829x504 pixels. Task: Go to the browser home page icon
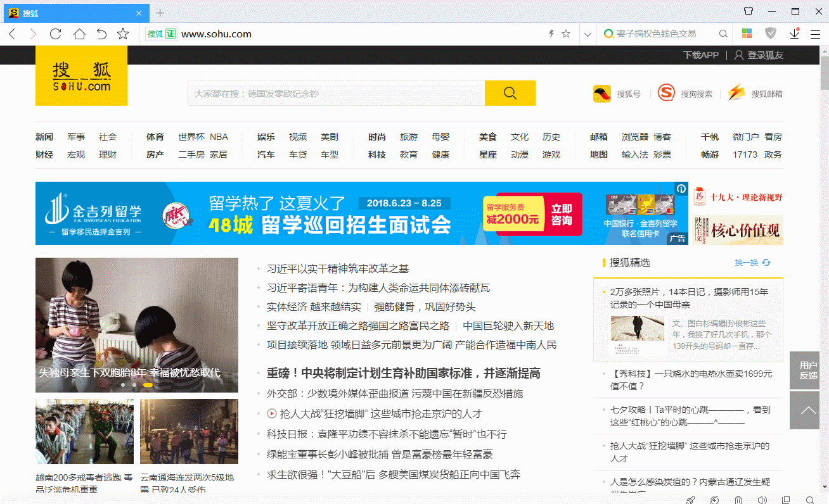point(79,34)
